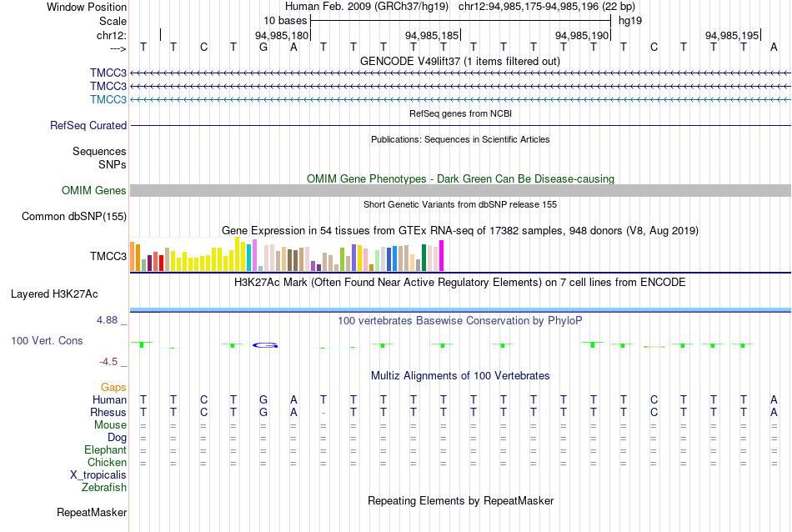Viewport: 792px width, 532px height.
Task: Click the light-blue H3K27Ac signal band
Action: (460, 309)
